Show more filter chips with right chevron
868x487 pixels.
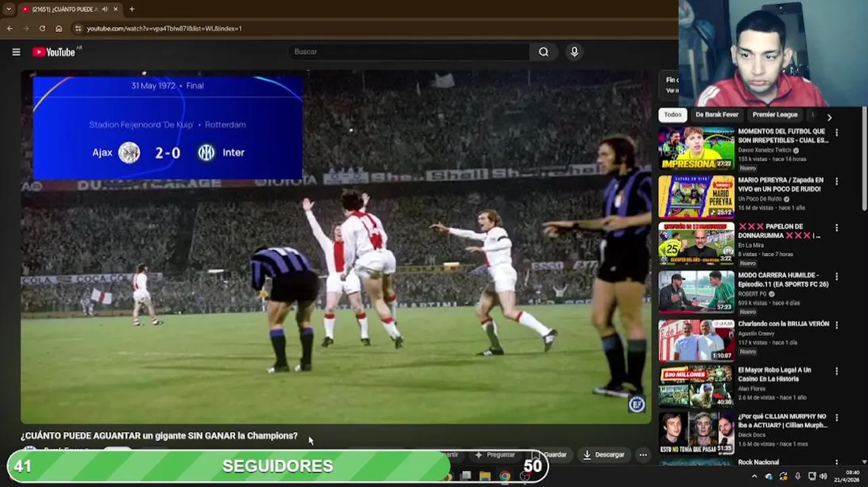click(829, 117)
